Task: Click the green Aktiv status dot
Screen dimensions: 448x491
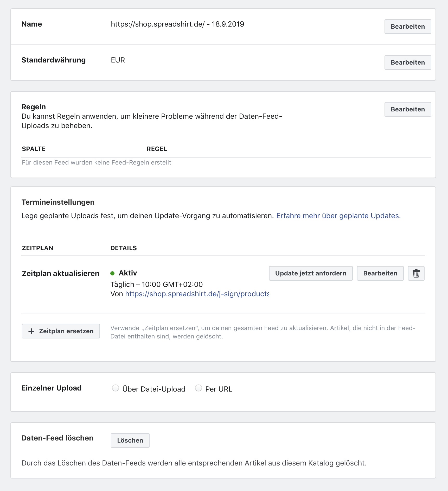Action: 112,273
